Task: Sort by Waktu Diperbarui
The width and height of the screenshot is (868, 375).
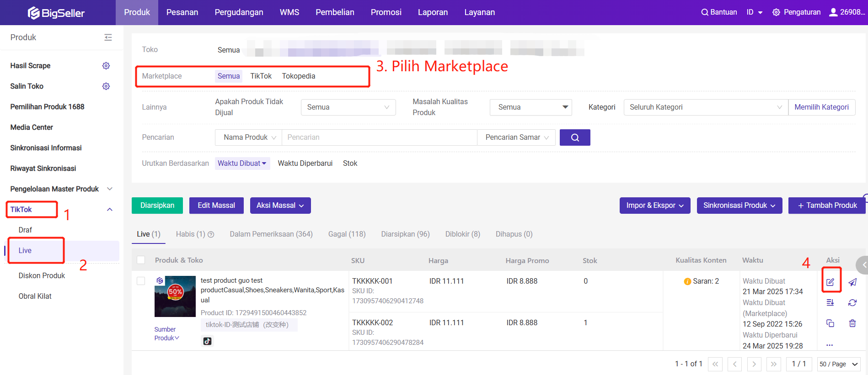Action: click(305, 164)
